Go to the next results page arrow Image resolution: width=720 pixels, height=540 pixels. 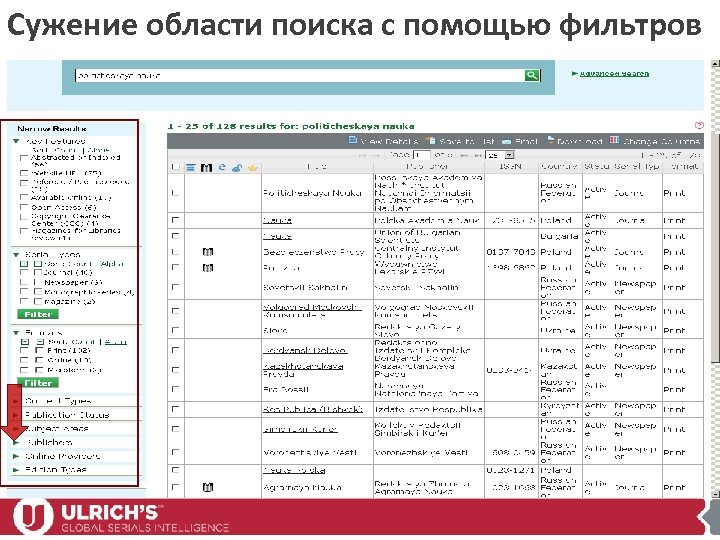[463, 155]
